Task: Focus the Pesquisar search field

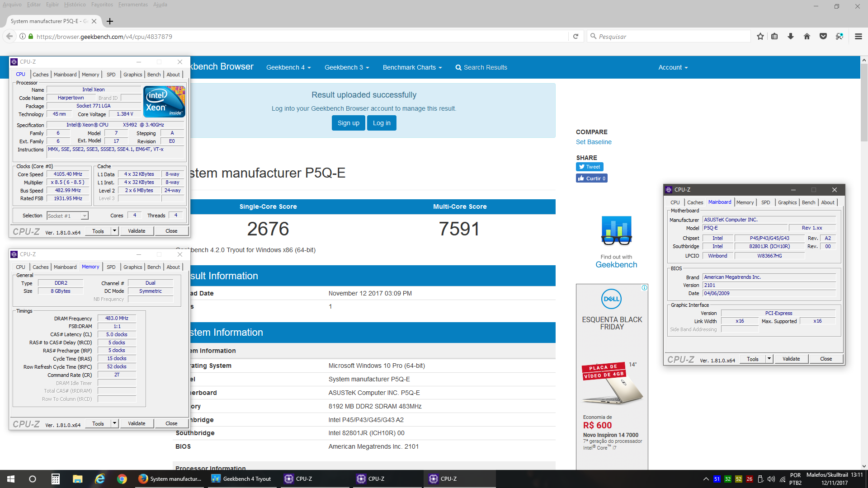Action: [x=669, y=36]
